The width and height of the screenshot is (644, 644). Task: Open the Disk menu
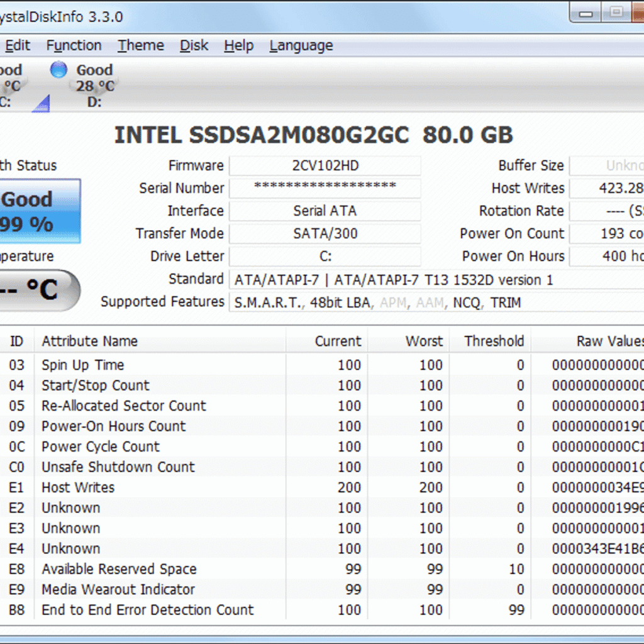click(x=194, y=45)
